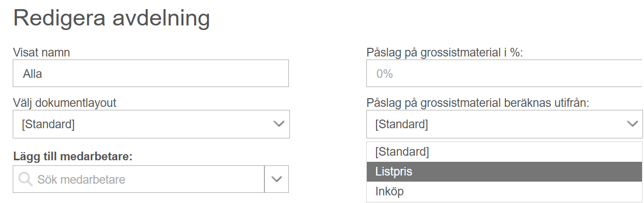This screenshot has height=203, width=644.
Task: Focus the Påslag percentage input field
Action: 505,73
